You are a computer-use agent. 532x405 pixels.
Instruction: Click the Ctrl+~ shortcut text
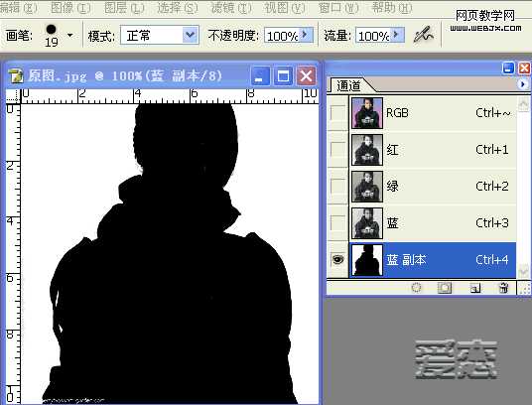[x=492, y=113]
